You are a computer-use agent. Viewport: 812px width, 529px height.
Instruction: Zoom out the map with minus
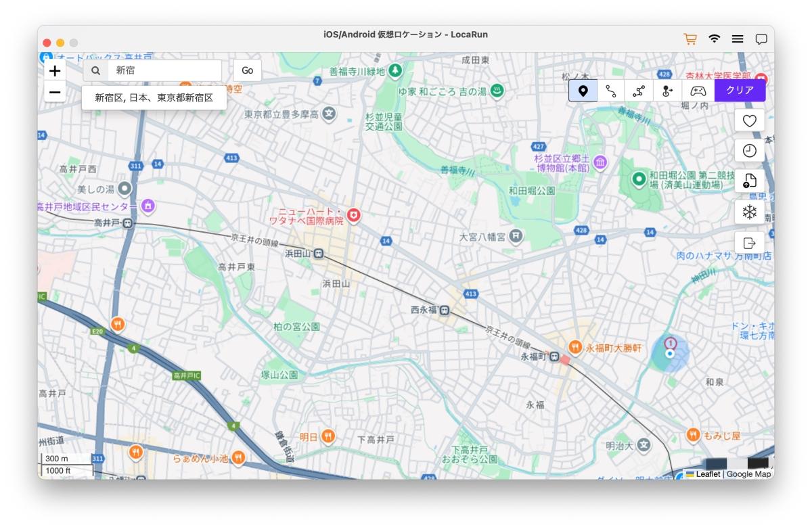pos(55,92)
